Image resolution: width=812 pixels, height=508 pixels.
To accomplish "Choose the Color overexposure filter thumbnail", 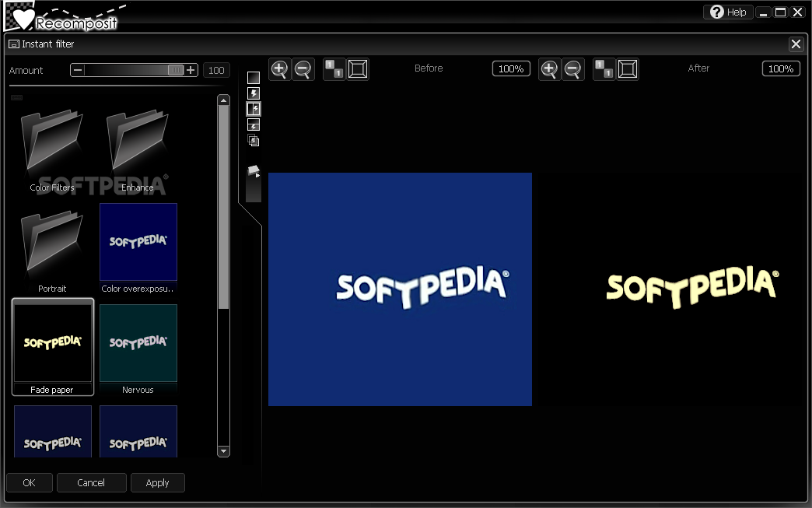I will 138,242.
